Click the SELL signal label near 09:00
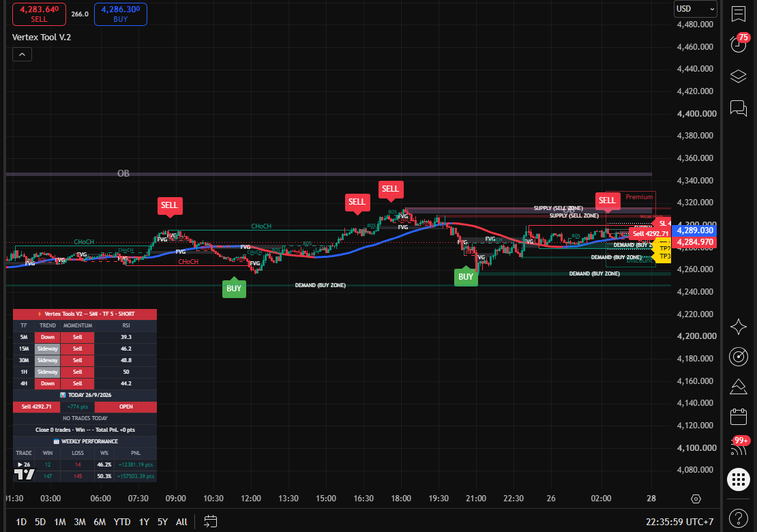The height and width of the screenshot is (532, 757). pyautogui.click(x=169, y=205)
